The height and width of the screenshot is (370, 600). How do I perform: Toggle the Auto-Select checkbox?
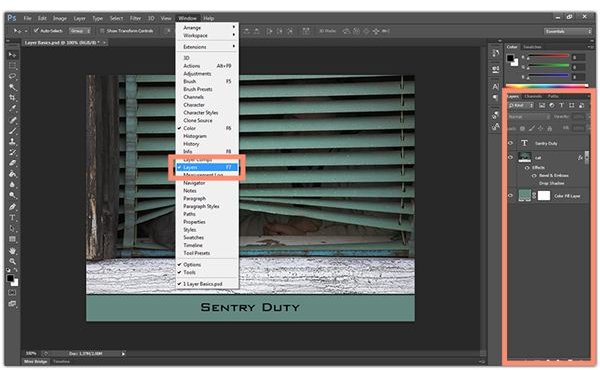click(36, 31)
